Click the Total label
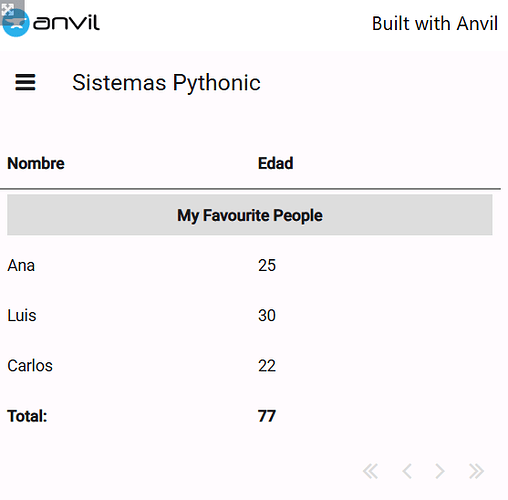This screenshot has height=500, width=508. [27, 416]
